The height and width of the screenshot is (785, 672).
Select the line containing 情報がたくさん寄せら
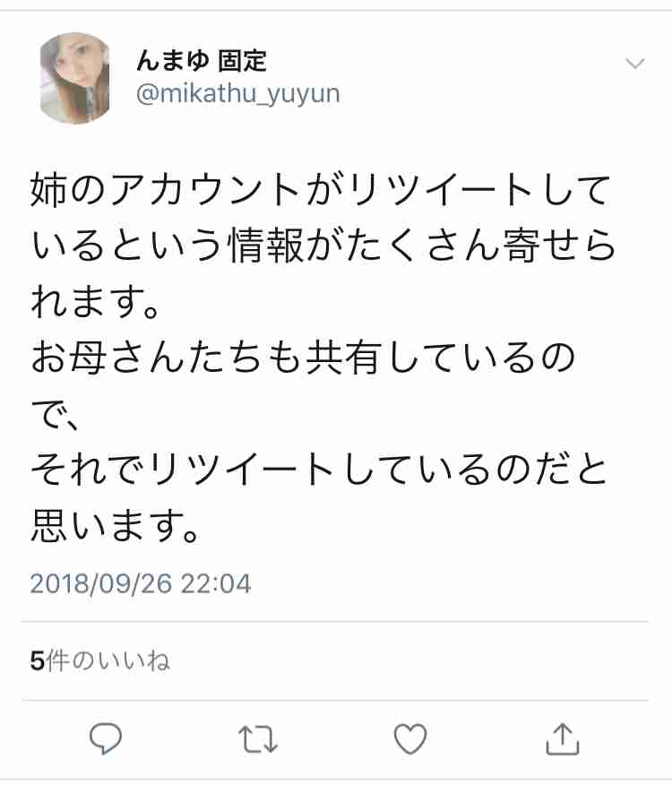[323, 246]
